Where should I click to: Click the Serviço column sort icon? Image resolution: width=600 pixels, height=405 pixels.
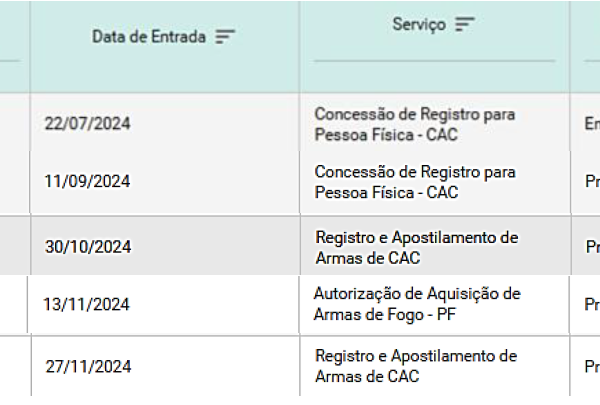tap(465, 24)
